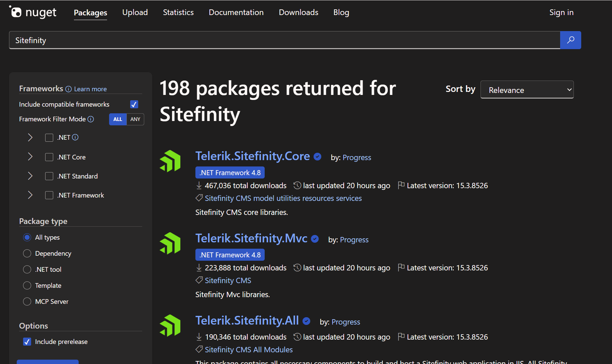Open the Progress author profile link

coord(357,157)
